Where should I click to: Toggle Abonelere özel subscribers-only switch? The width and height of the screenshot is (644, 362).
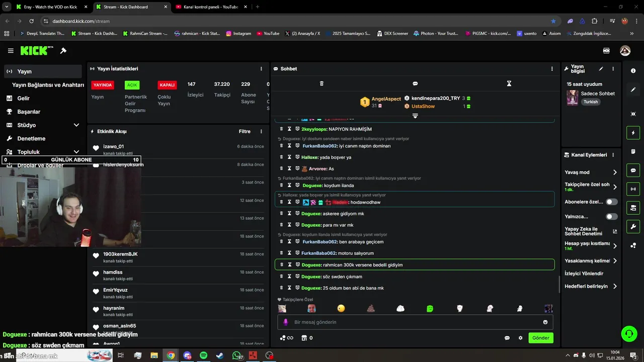pyautogui.click(x=612, y=202)
